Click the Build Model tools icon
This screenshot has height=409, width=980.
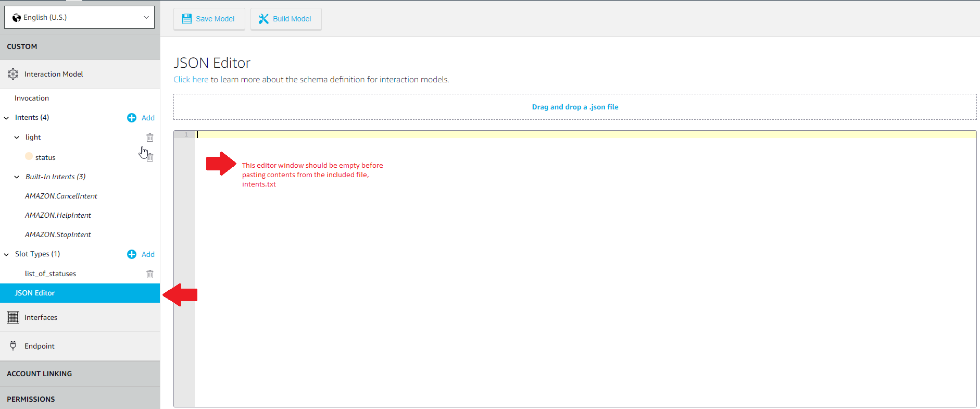[x=263, y=19]
